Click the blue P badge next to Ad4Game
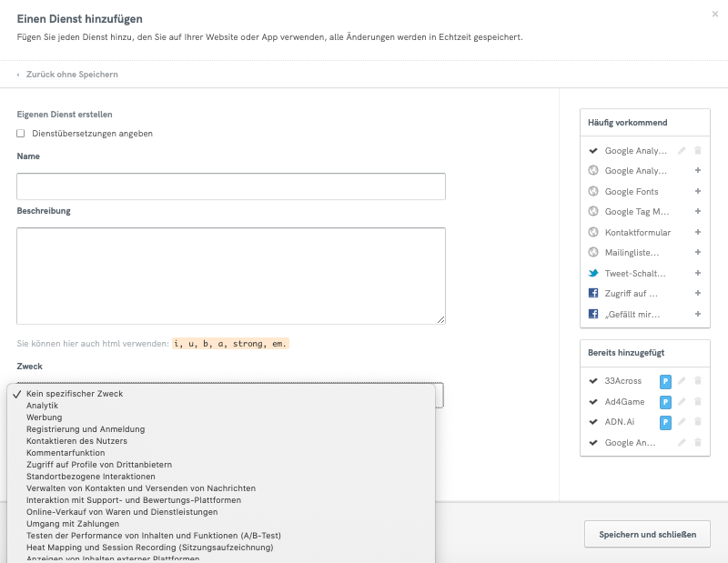 pos(664,401)
